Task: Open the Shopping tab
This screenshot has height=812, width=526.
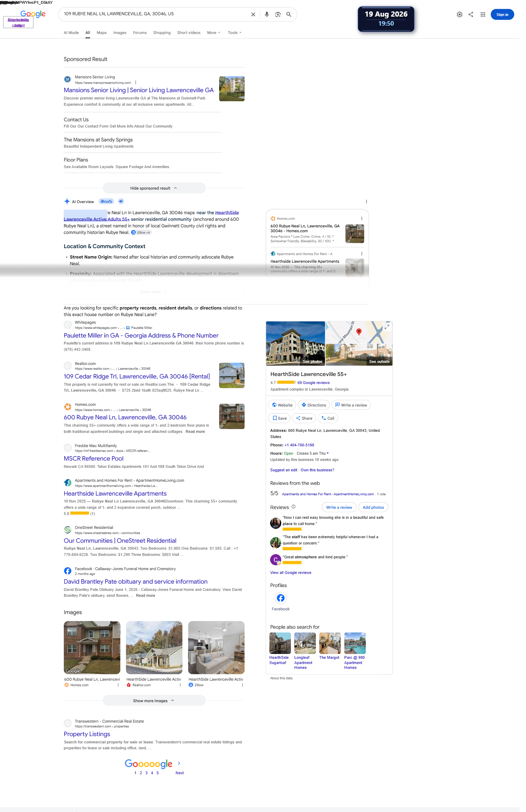Action: [x=162, y=33]
